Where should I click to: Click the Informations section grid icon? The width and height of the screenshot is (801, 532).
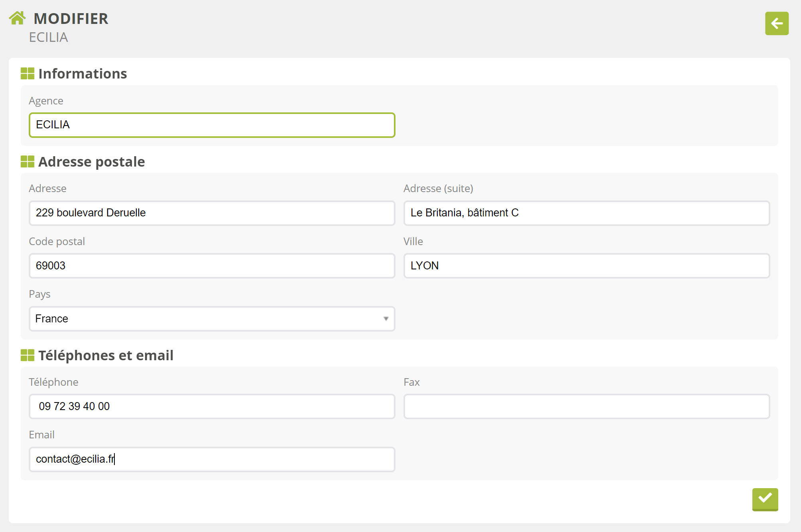(x=28, y=74)
